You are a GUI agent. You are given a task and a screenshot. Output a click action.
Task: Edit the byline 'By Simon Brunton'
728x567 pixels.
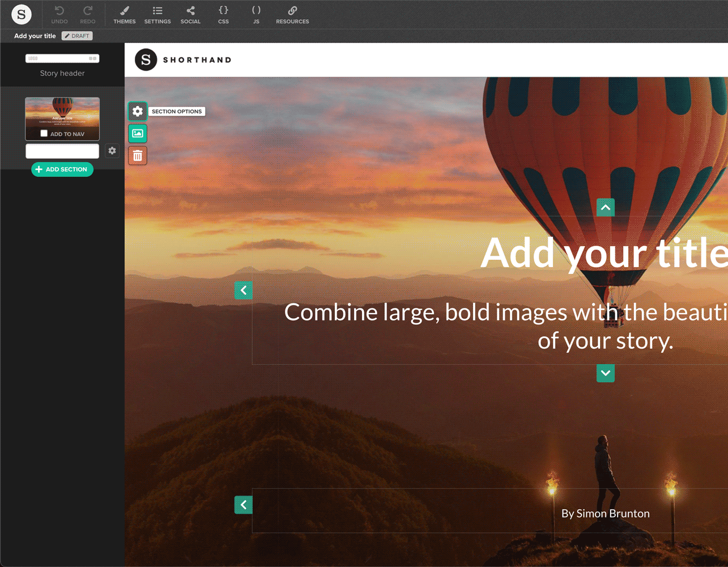pyautogui.click(x=606, y=513)
